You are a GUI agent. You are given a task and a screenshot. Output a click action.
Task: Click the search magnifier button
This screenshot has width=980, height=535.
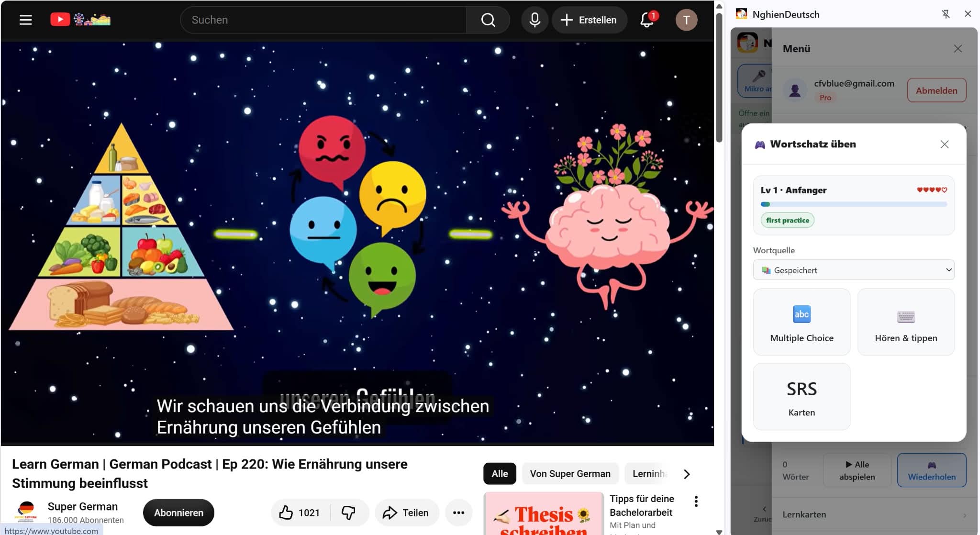[488, 20]
